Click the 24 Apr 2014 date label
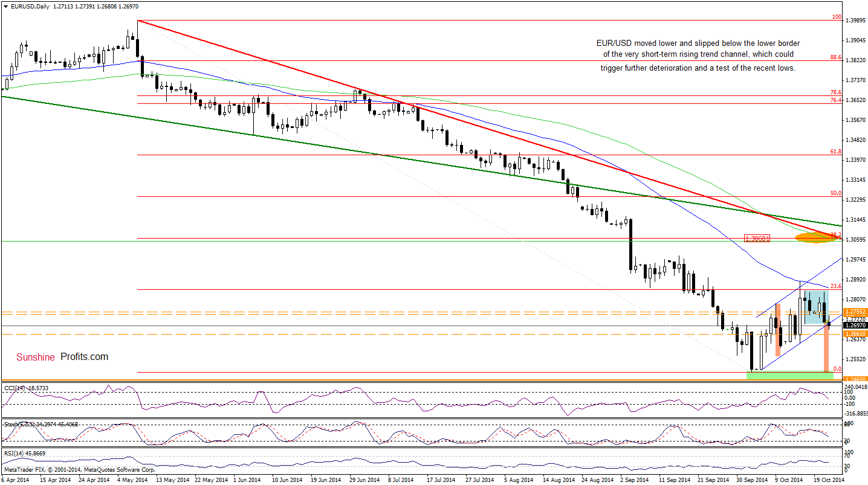Image resolution: width=868 pixels, height=485 pixels. [94, 480]
